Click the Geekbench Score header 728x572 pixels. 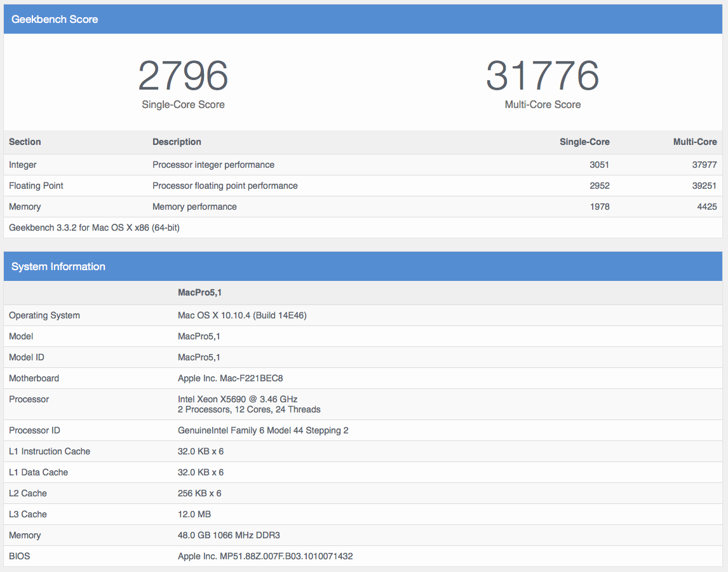click(363, 19)
